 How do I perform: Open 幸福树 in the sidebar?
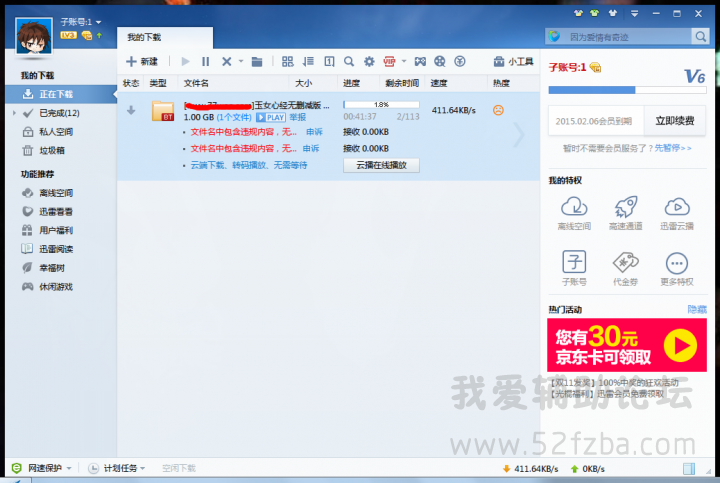click(51, 268)
